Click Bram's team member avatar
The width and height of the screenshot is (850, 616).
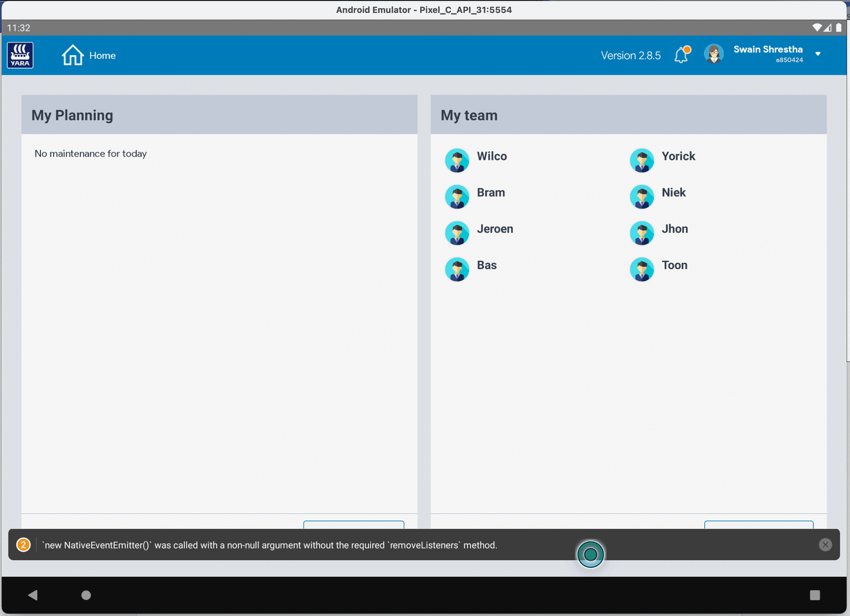pyautogui.click(x=457, y=196)
